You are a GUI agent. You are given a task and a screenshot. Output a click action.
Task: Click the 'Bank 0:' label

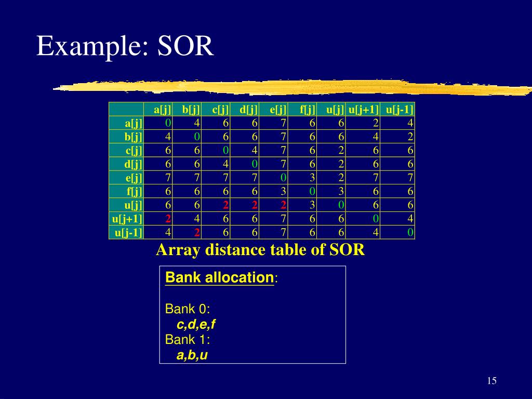187,309
